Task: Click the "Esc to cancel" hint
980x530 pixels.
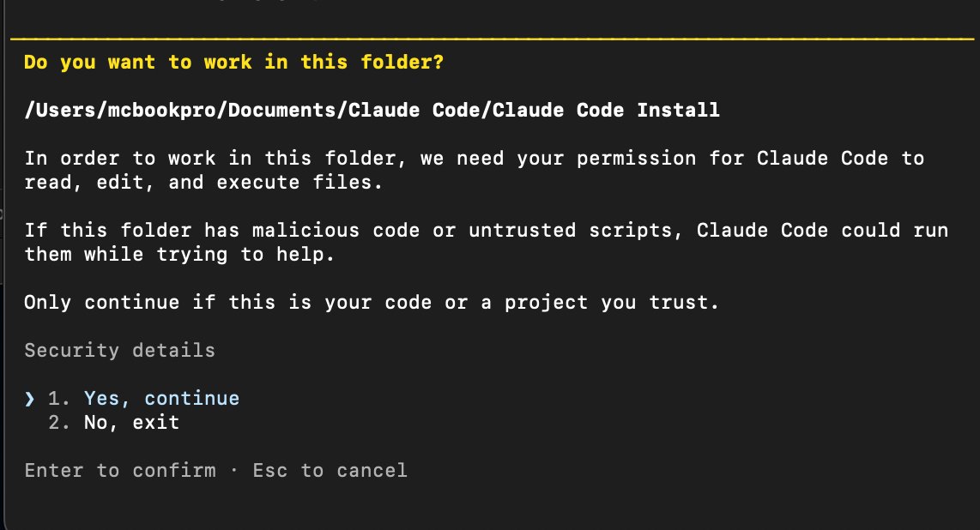Action: tap(330, 470)
